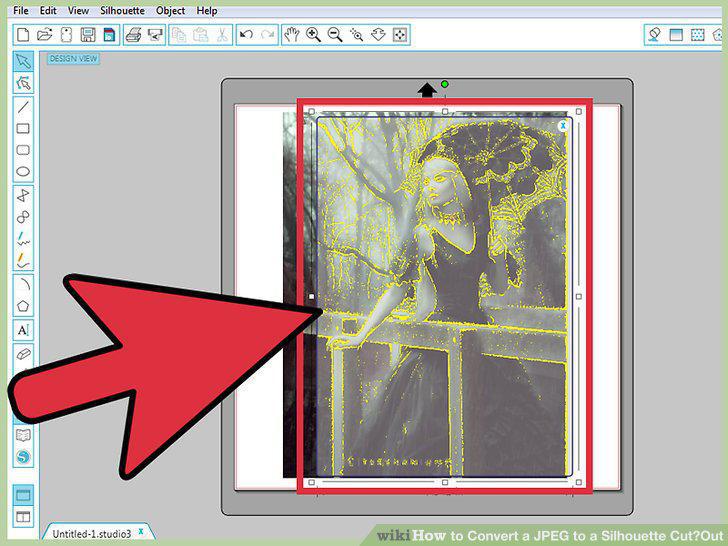The height and width of the screenshot is (546, 728).
Task: Open the Fill Color panel icon
Action: [655, 35]
